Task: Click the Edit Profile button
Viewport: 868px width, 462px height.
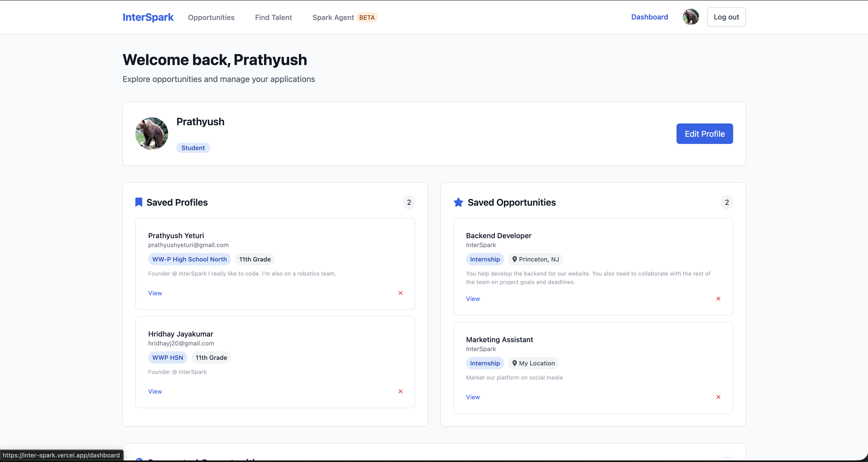Action: click(704, 134)
